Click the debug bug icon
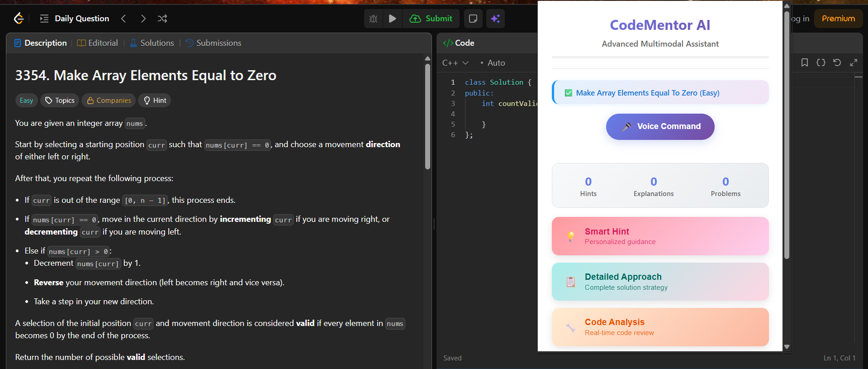 tap(373, 19)
